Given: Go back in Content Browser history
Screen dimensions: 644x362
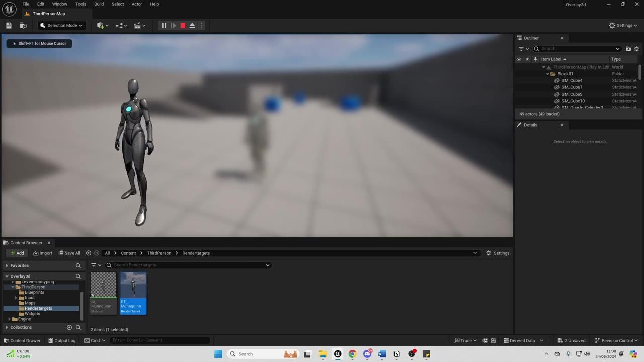Looking at the screenshot, I should (x=89, y=253).
